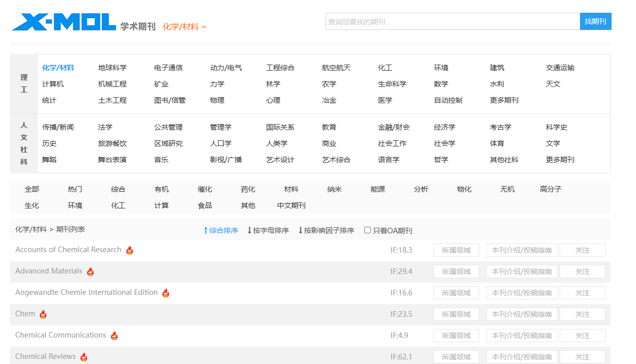Click hot flame icon beside Advanced Materials

91,271
